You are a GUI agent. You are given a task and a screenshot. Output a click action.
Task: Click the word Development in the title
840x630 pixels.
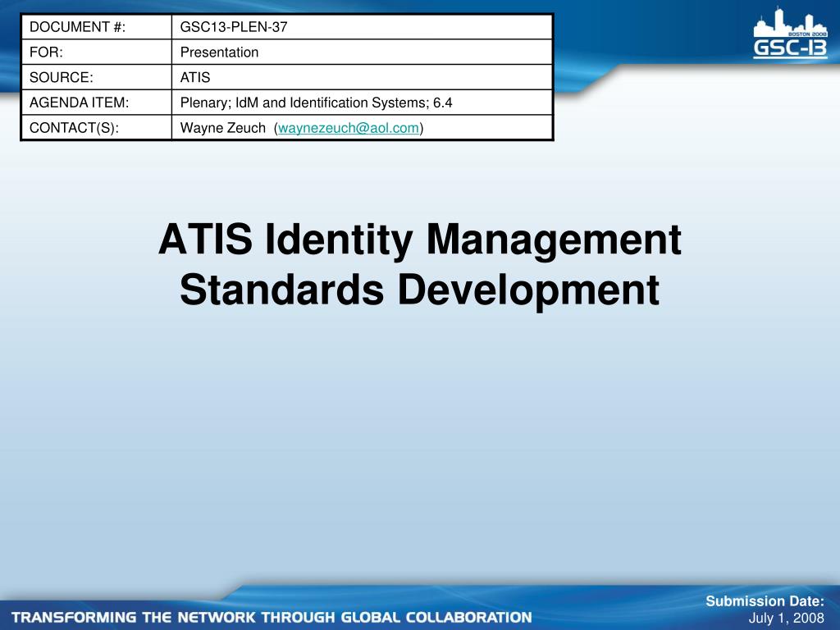[x=528, y=290]
